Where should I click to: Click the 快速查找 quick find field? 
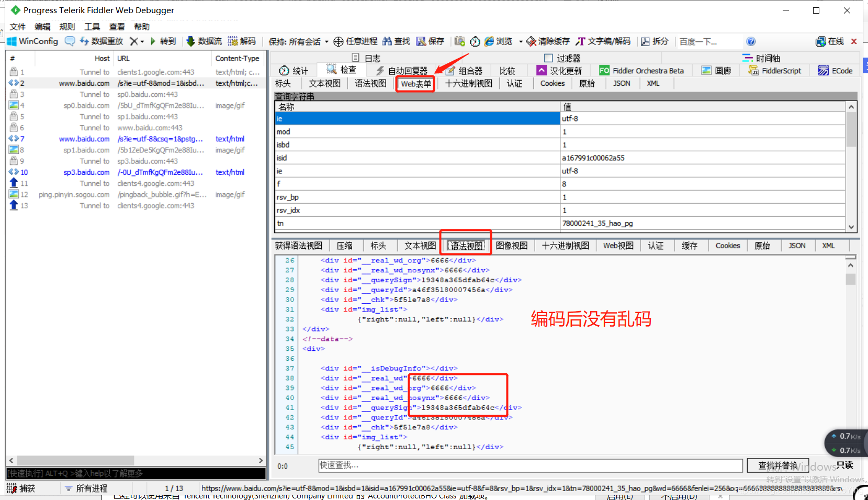click(x=531, y=465)
